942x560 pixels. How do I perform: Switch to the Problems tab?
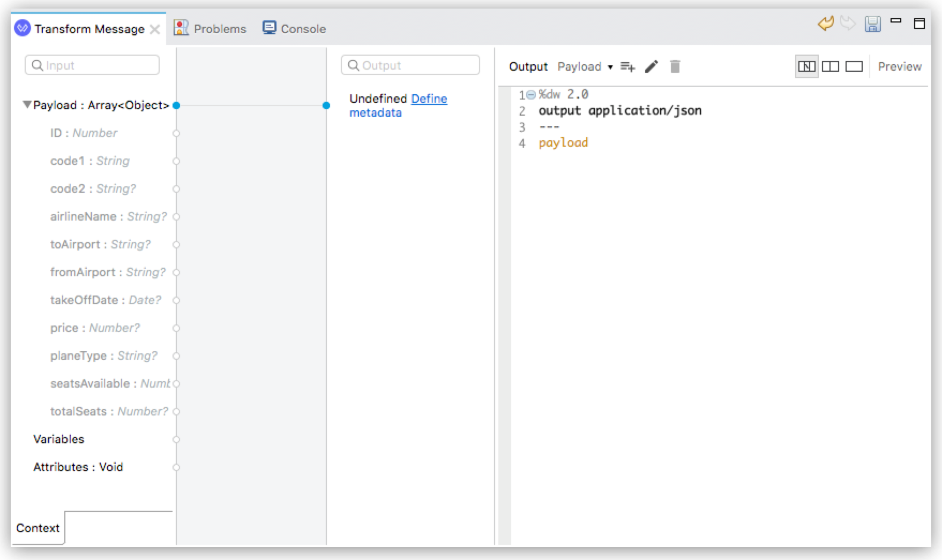tap(220, 29)
